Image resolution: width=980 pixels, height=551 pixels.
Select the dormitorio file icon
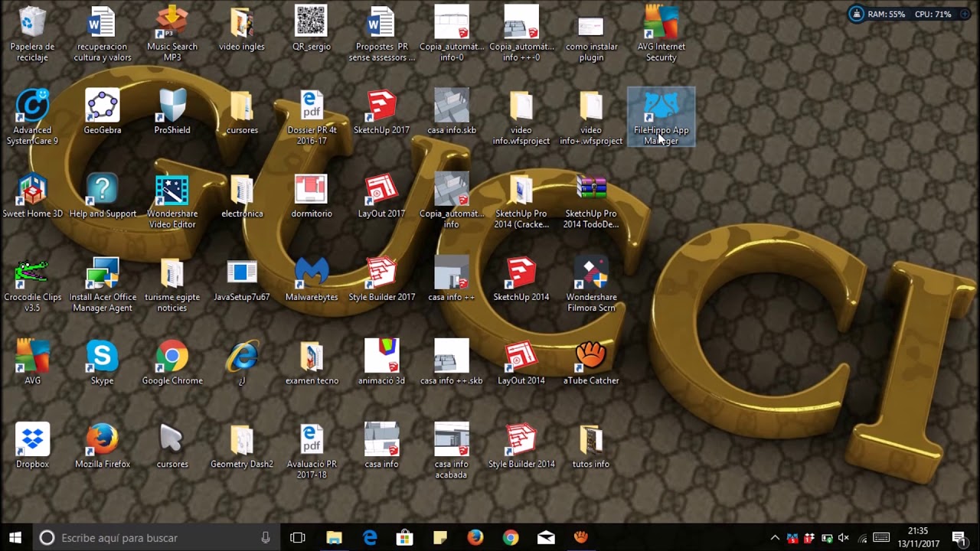[x=312, y=195]
